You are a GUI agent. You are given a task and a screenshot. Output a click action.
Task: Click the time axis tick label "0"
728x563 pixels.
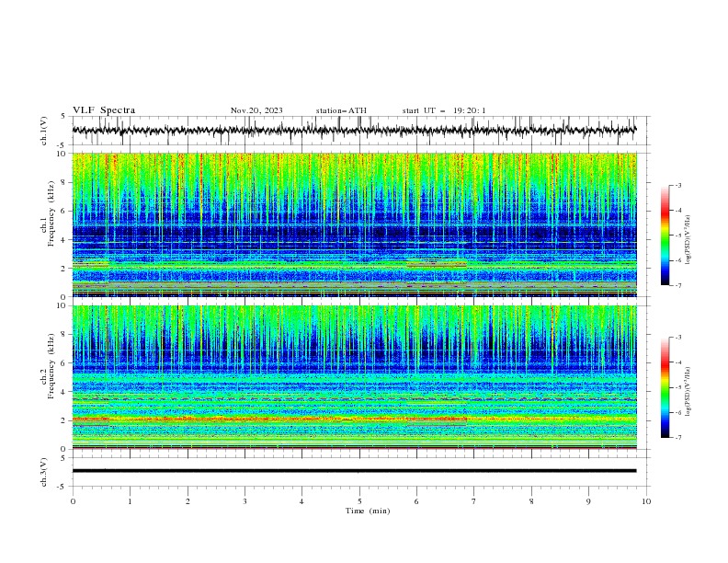point(73,501)
